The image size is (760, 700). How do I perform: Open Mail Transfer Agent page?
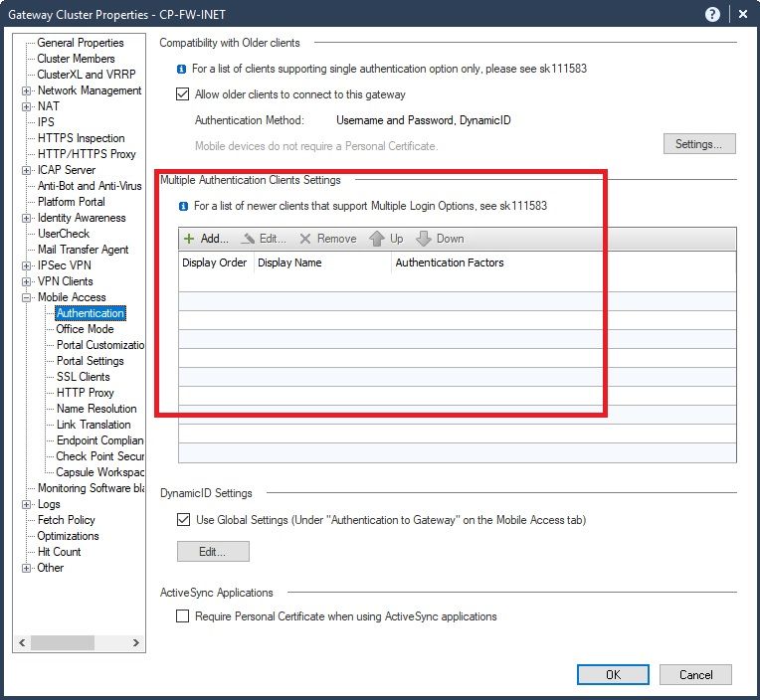[x=83, y=250]
